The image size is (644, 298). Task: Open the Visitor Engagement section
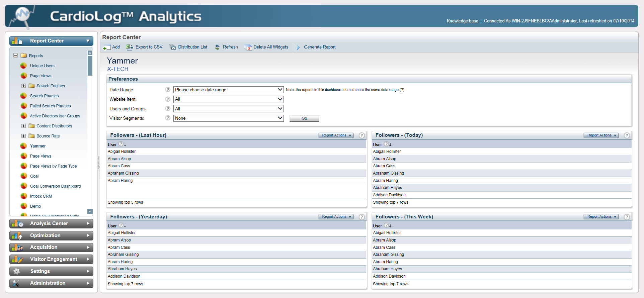(x=51, y=259)
